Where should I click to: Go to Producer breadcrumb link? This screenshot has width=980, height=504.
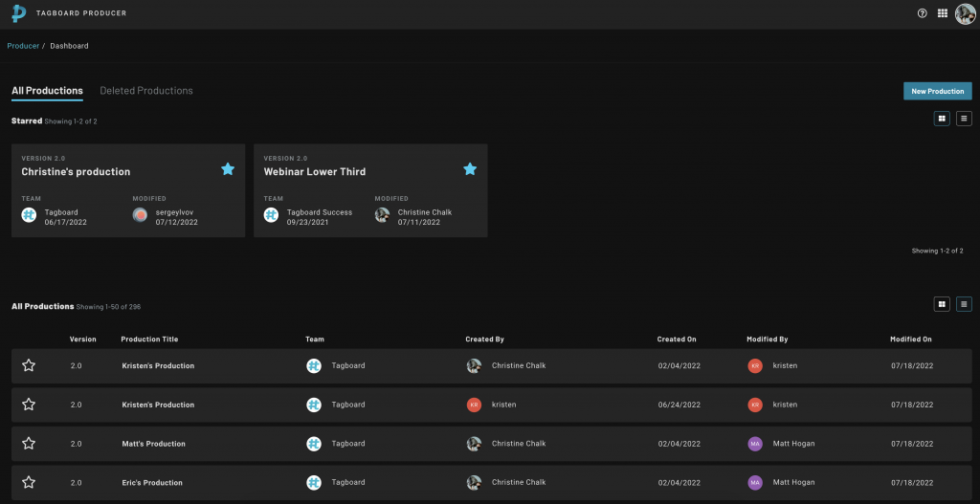tap(23, 46)
